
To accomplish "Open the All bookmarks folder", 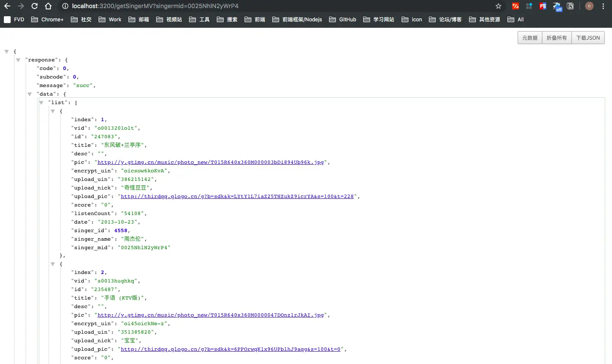I will 516,19.
